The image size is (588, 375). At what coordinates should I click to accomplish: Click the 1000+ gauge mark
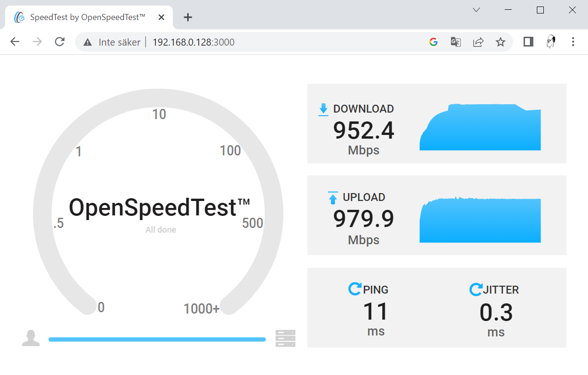click(x=201, y=308)
